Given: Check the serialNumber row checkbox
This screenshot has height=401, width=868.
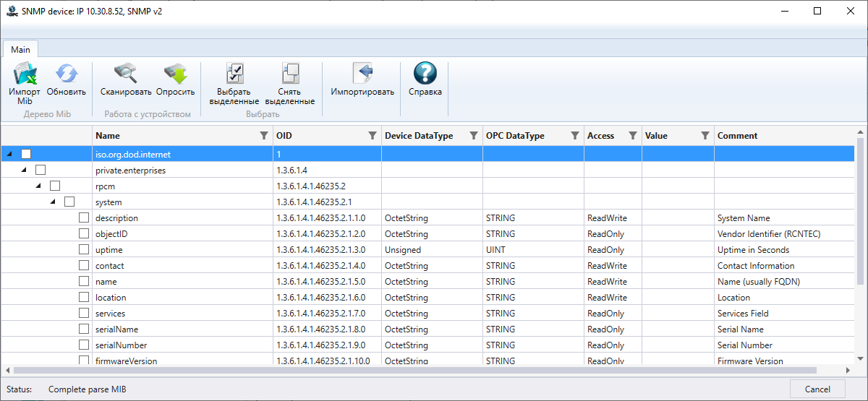Looking at the screenshot, I should (84, 345).
